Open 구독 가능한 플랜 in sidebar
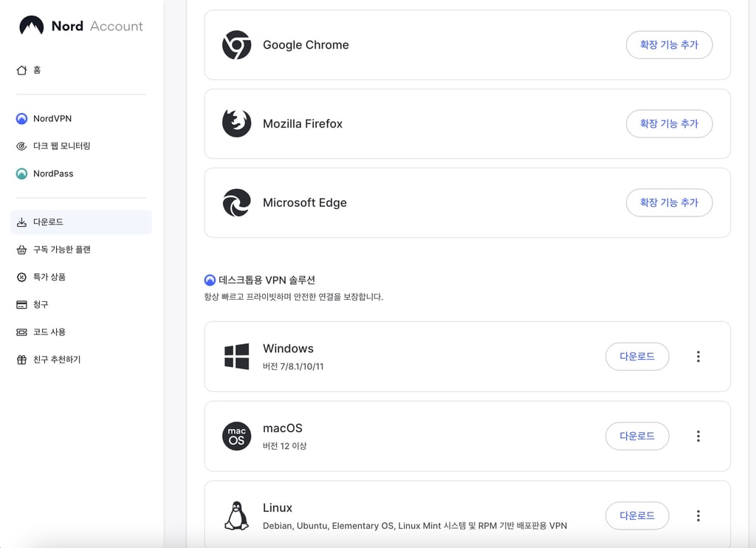 pyautogui.click(x=81, y=250)
